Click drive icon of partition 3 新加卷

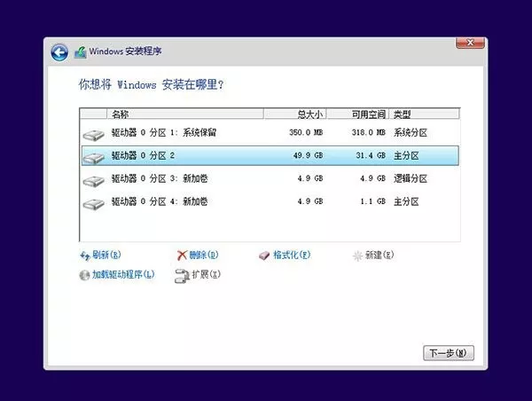tap(94, 181)
